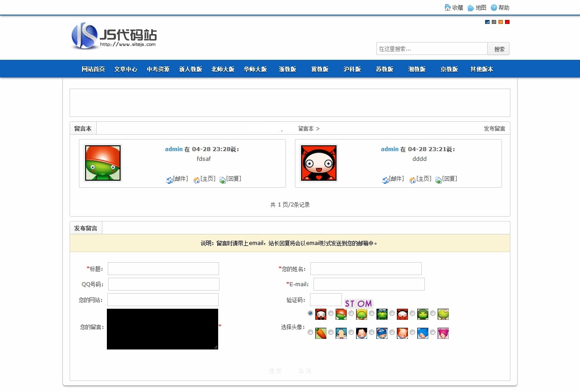This screenshot has height=392, width=580.
Task: Click the carrot avatar image
Action: tap(321, 333)
